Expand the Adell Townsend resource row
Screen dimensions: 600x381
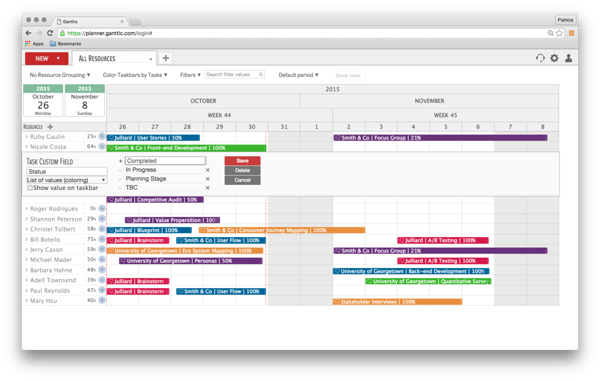[26, 280]
